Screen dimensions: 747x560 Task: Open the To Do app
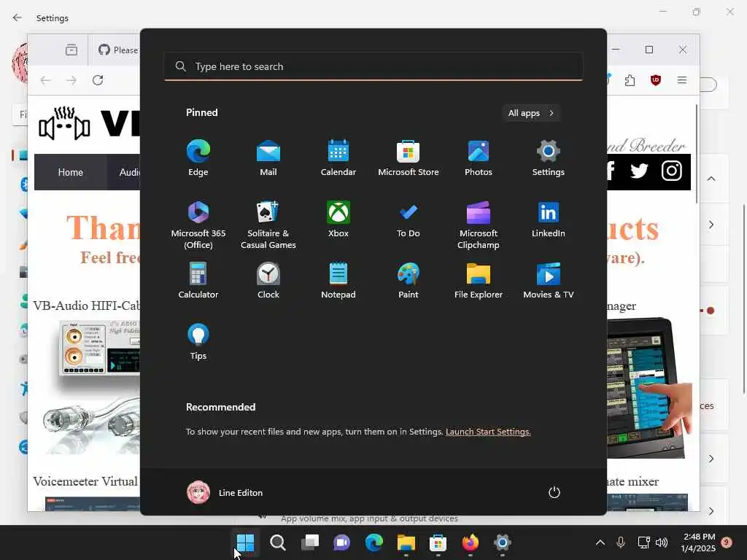pyautogui.click(x=409, y=219)
